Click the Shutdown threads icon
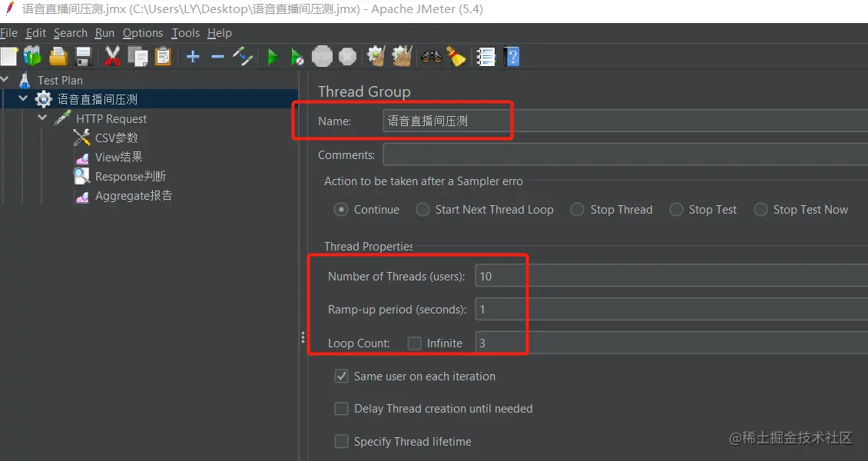The height and width of the screenshot is (461, 868). point(347,56)
